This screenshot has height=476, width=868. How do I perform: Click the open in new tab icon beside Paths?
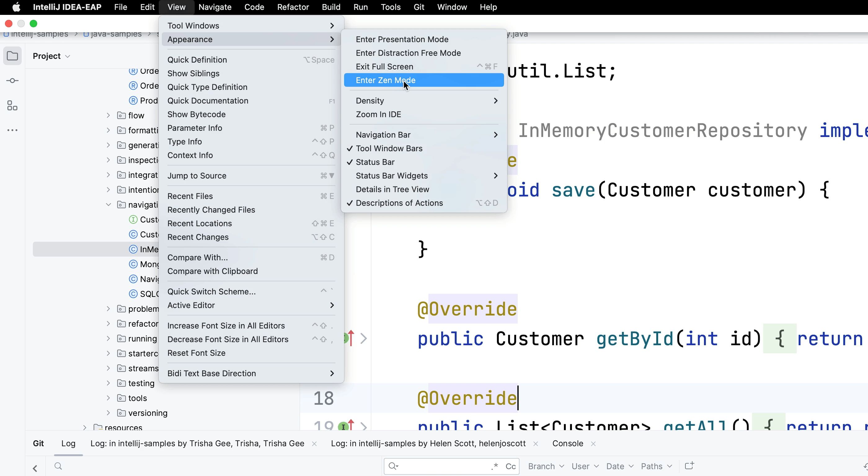pos(690,465)
